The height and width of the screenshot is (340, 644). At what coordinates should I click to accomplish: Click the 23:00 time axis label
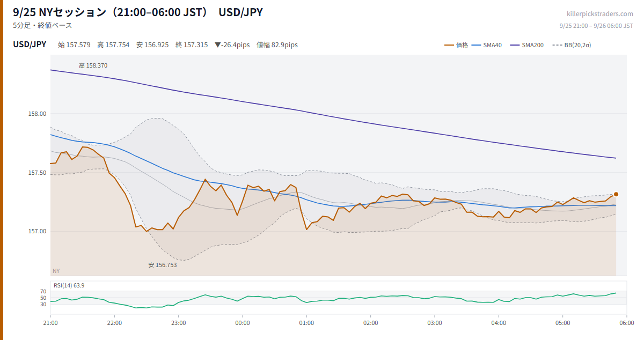(x=179, y=323)
